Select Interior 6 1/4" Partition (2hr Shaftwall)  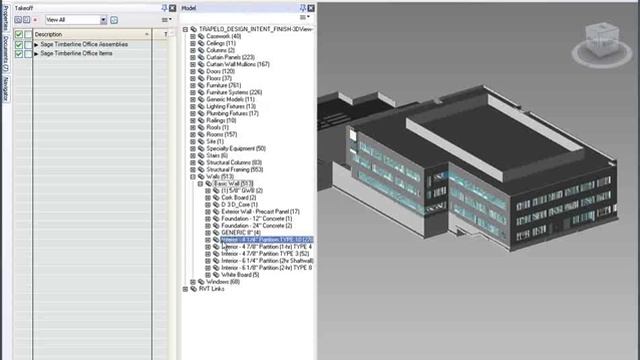[x=267, y=260]
